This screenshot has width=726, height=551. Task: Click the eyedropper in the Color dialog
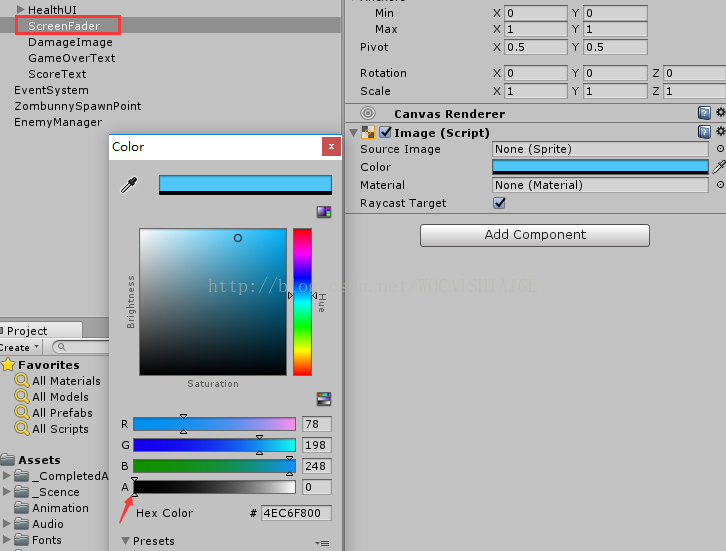point(129,185)
